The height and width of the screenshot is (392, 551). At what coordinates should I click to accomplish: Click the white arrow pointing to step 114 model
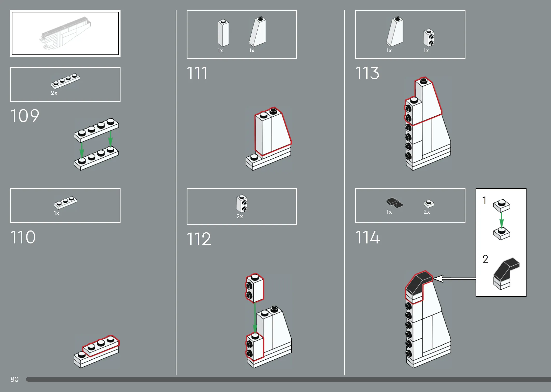454,279
